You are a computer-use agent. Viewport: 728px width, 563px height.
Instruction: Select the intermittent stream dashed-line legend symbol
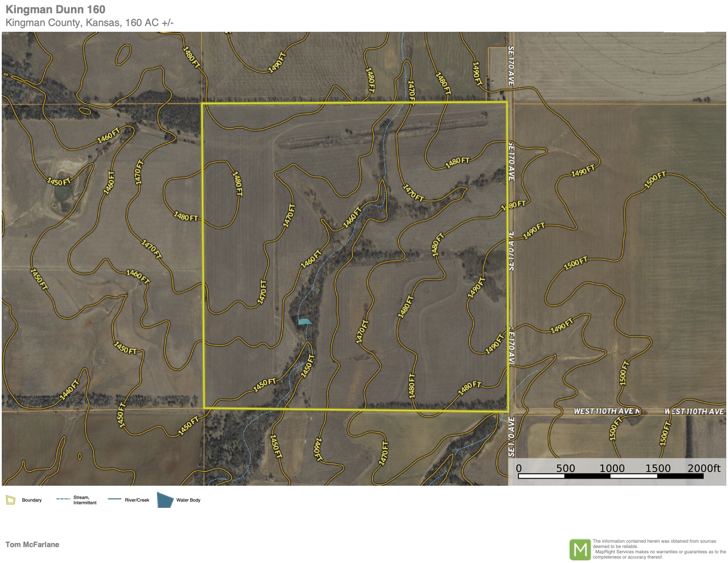63,499
